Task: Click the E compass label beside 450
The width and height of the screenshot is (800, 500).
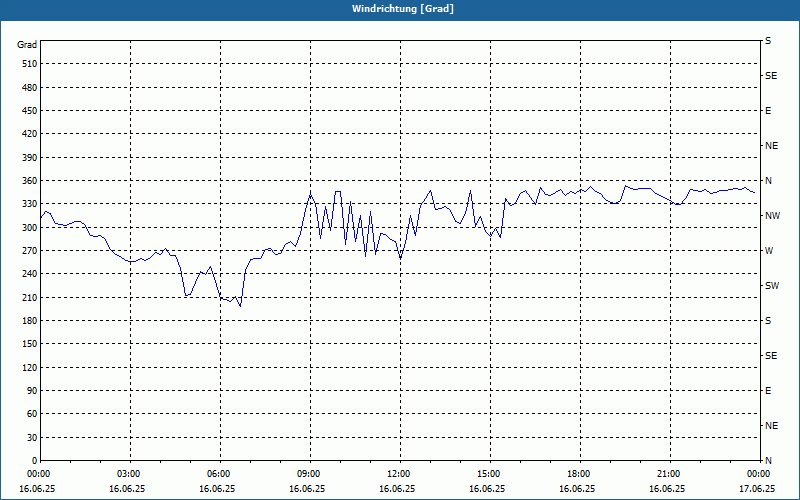Action: coord(768,111)
